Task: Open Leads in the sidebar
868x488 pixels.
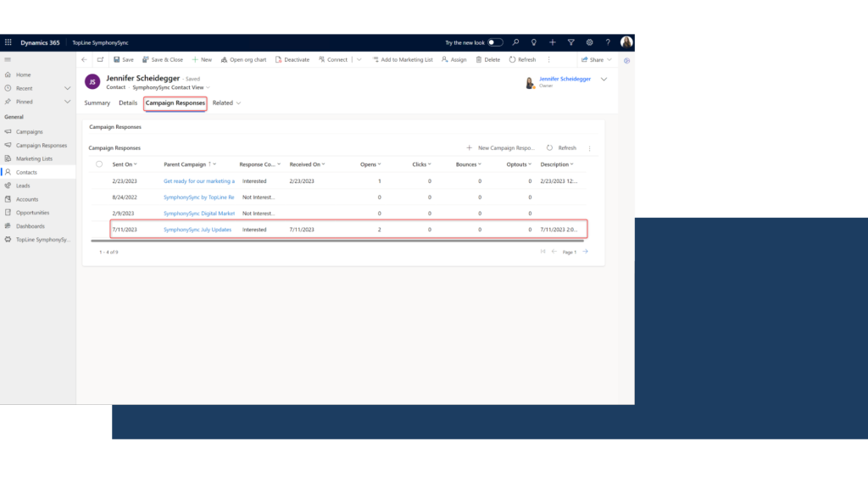Action: point(23,186)
